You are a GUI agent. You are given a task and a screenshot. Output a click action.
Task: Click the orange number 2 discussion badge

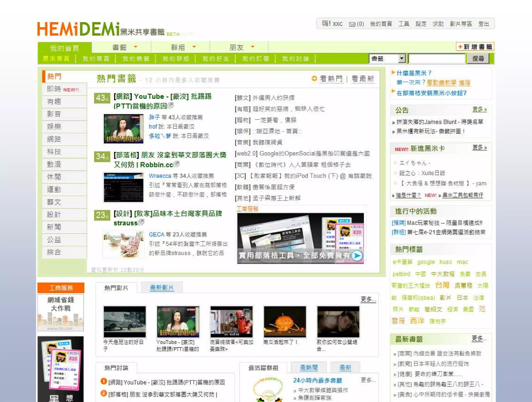tap(103, 393)
